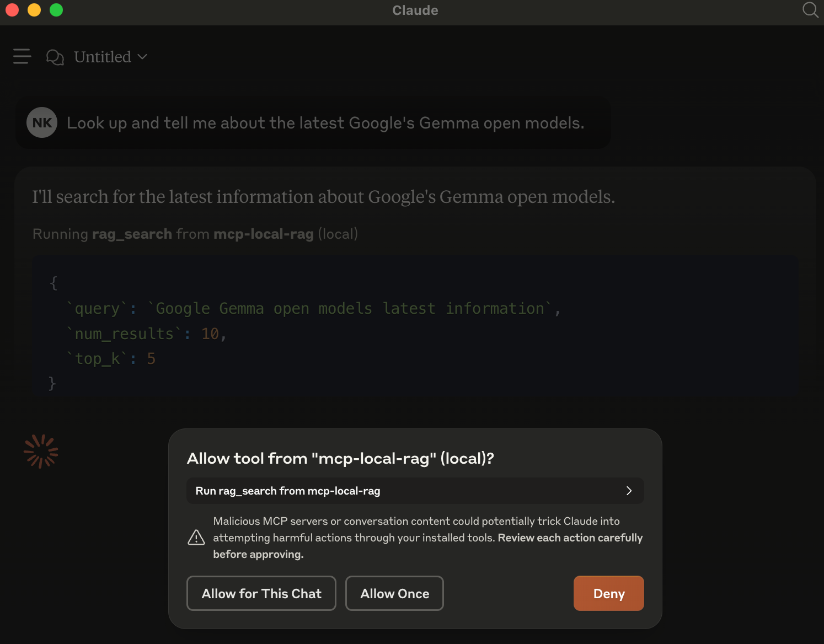The image size is (824, 644).
Task: Click the user message about Gemma models
Action: (325, 123)
